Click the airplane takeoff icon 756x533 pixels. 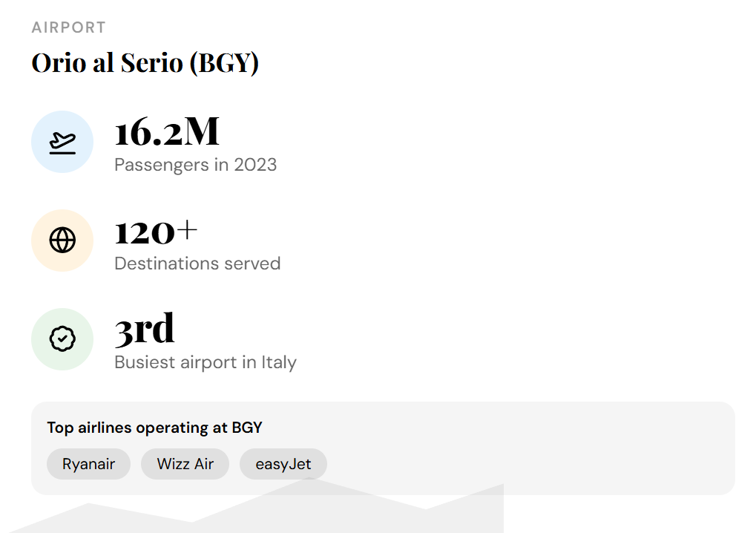pos(62,142)
